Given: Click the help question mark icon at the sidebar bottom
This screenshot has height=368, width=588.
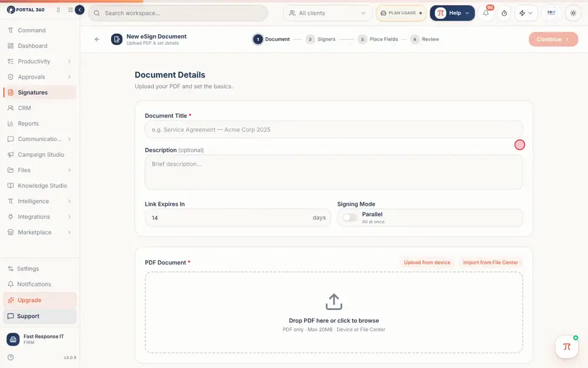Looking at the screenshot, I should click(11, 357).
